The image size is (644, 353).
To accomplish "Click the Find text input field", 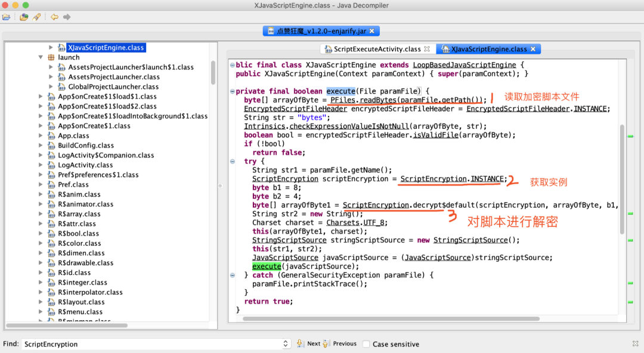I will (152, 344).
